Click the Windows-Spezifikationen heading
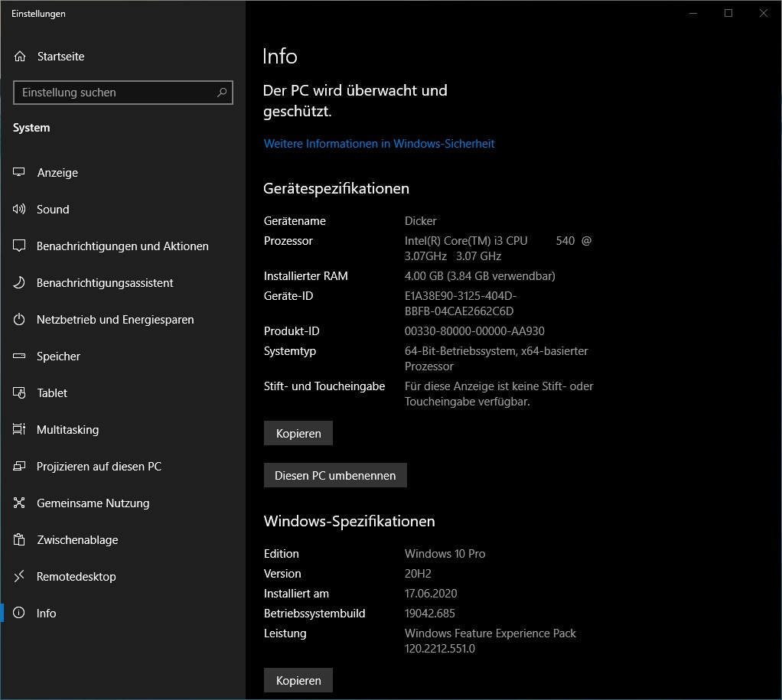Image resolution: width=782 pixels, height=700 pixels. (x=349, y=521)
